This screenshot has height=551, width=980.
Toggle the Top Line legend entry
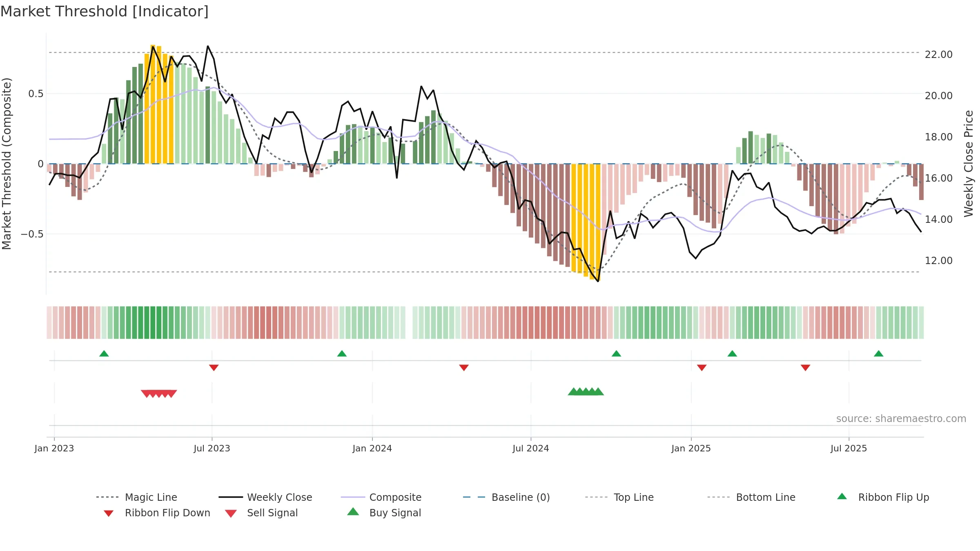619,497
